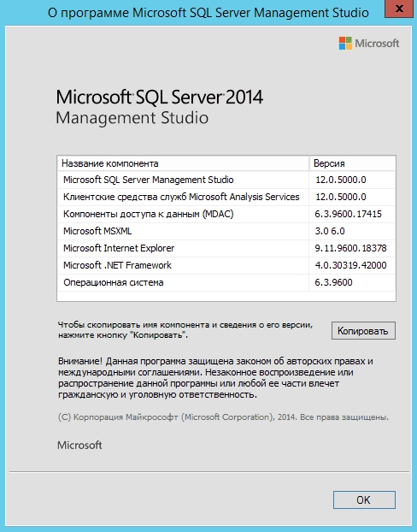This screenshot has height=532, width=417.
Task: Click the bottom-left Microsoft wordmark
Action: pyautogui.click(x=79, y=445)
